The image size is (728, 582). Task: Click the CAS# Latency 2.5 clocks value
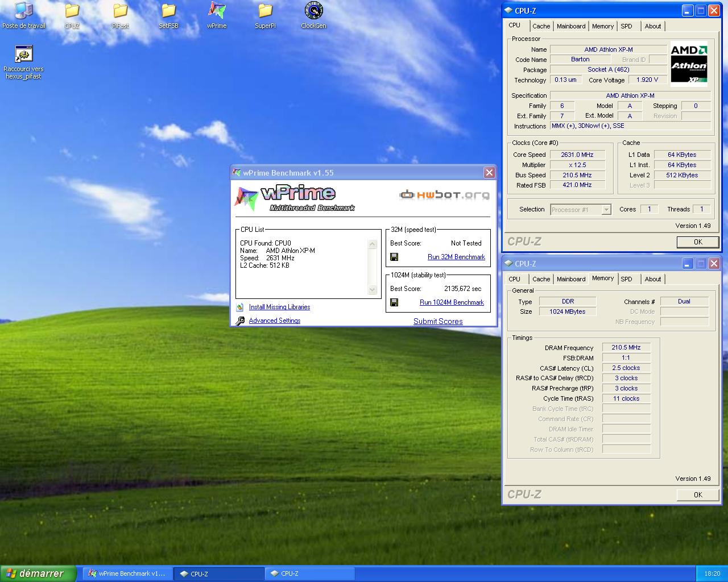tap(626, 368)
